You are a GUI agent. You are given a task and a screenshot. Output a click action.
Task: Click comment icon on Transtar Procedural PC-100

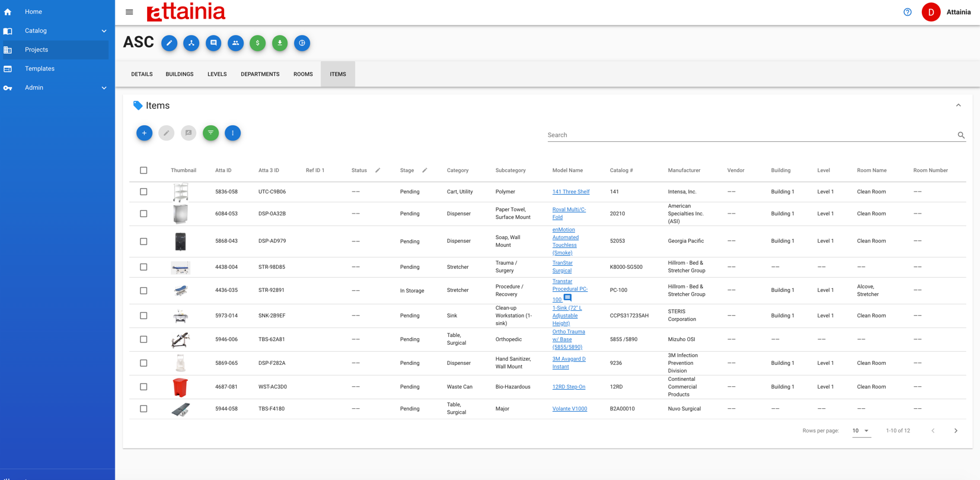pos(567,298)
